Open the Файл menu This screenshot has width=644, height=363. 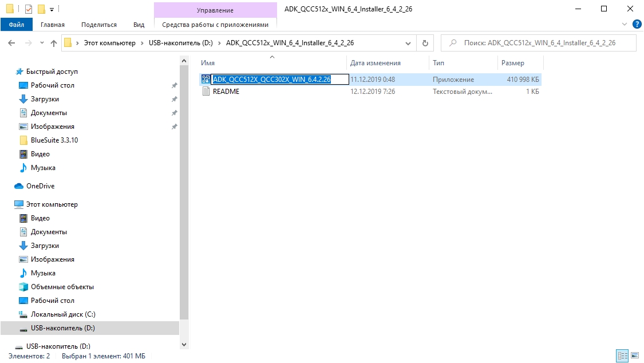pos(16,25)
